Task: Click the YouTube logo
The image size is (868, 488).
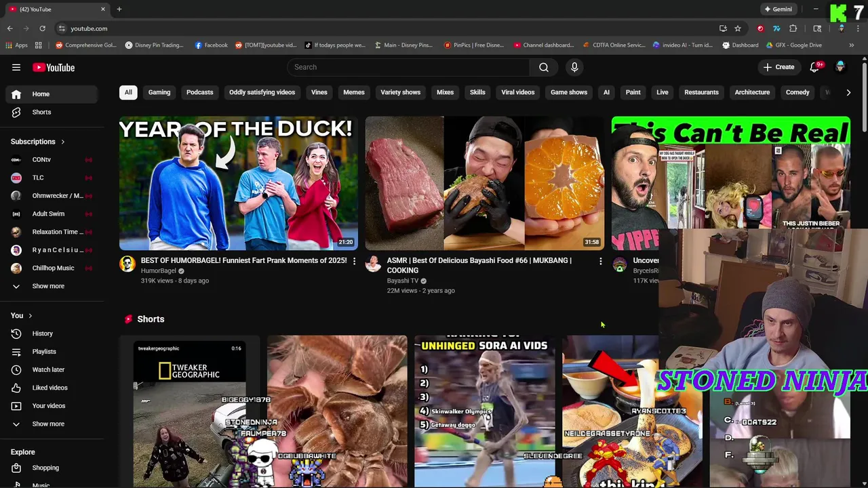Action: click(x=54, y=67)
